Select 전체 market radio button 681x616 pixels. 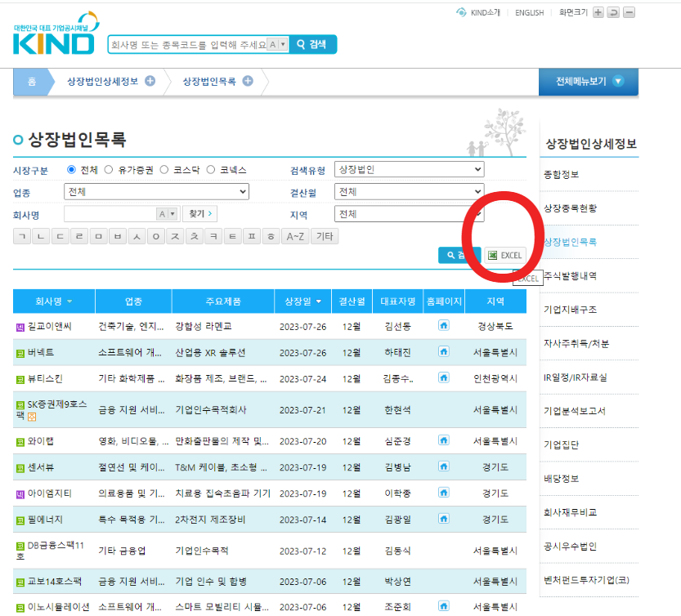click(72, 170)
